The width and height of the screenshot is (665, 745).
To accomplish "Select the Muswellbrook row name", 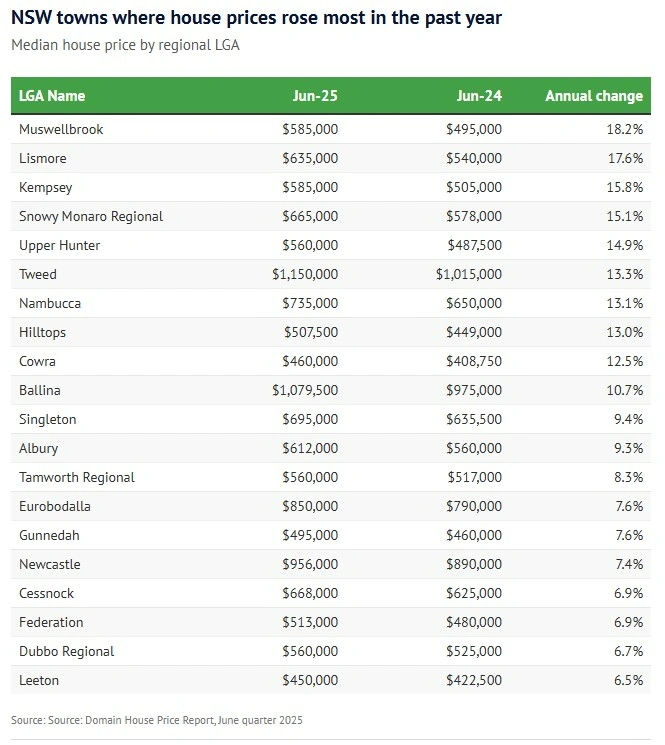I will 61,129.
